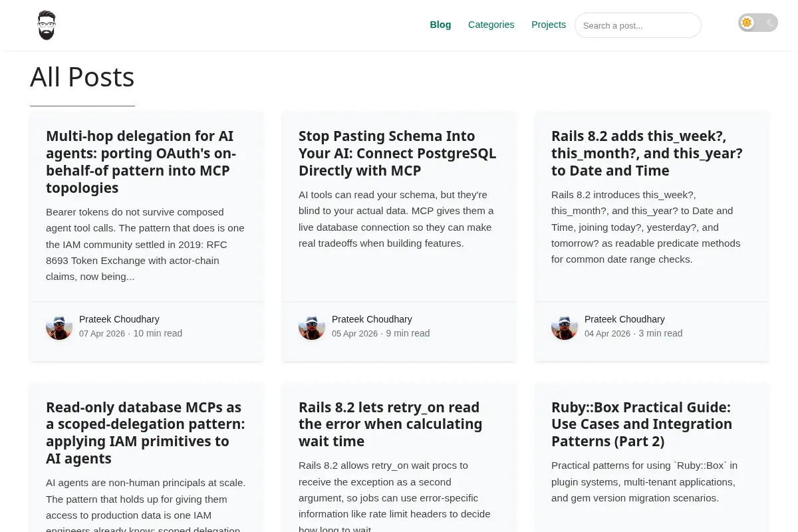
Task: Toggle the dark mode switch
Action: tap(757, 23)
